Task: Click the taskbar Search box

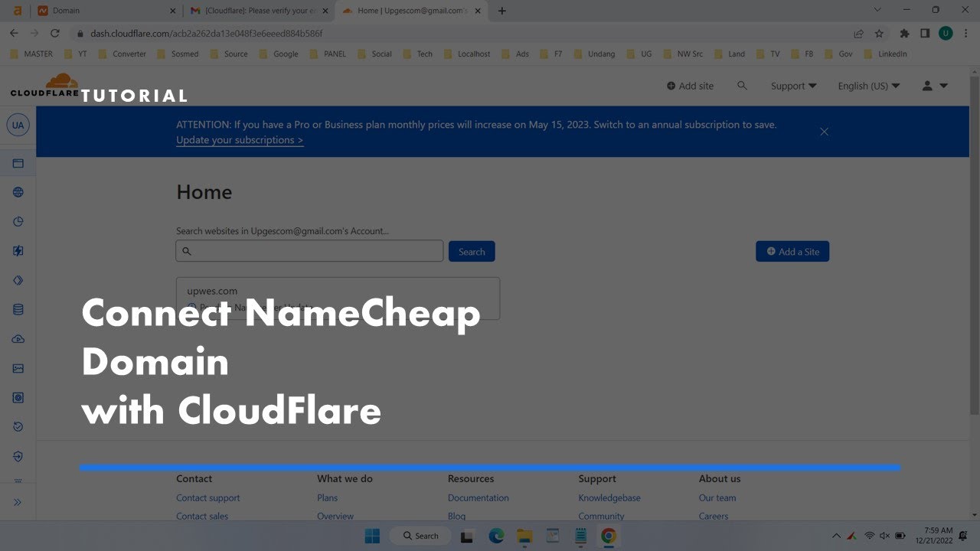Action: click(x=420, y=536)
